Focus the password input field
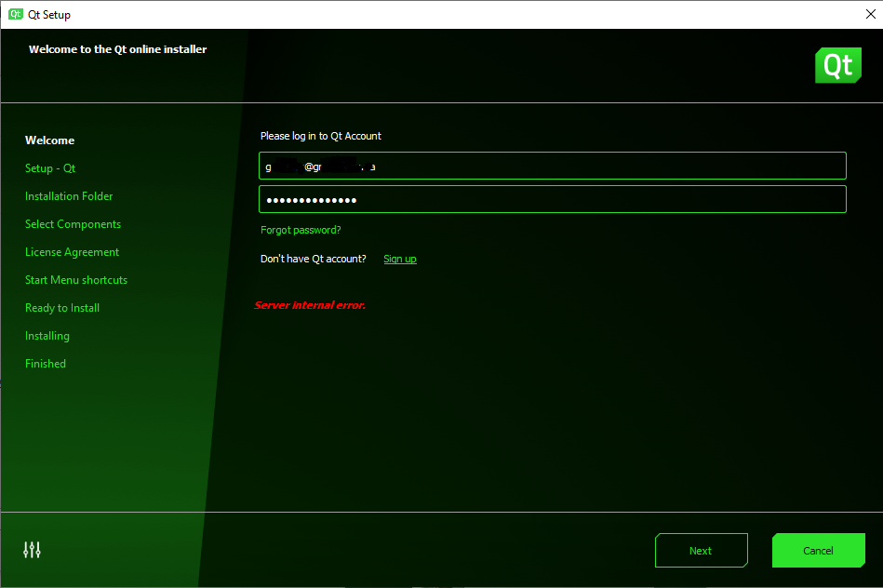 (553, 200)
